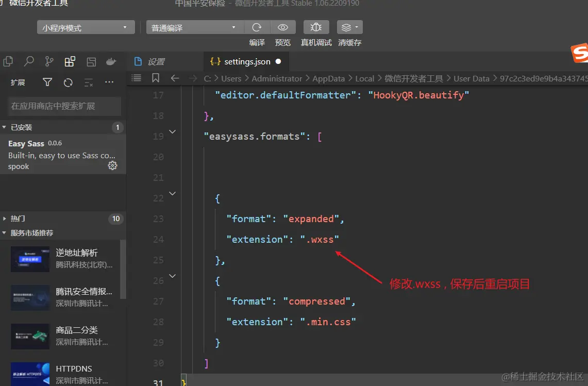Open the Easy Sass manage gear
This screenshot has height=386, width=588.
tap(112, 165)
